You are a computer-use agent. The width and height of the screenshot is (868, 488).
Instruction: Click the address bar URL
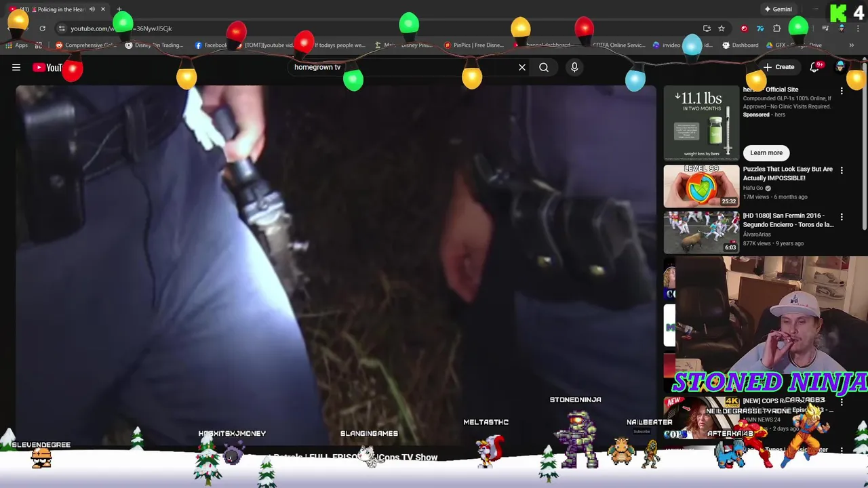pos(122,28)
